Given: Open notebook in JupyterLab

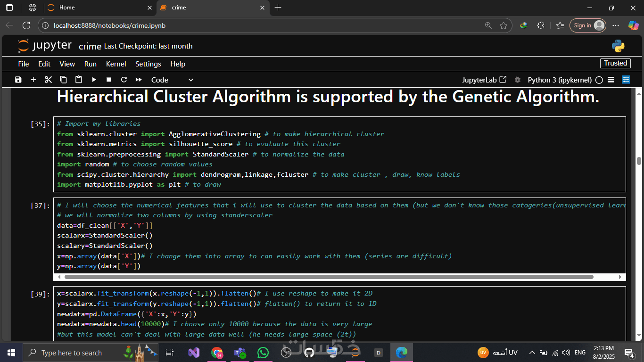Looking at the screenshot, I should coord(485,80).
